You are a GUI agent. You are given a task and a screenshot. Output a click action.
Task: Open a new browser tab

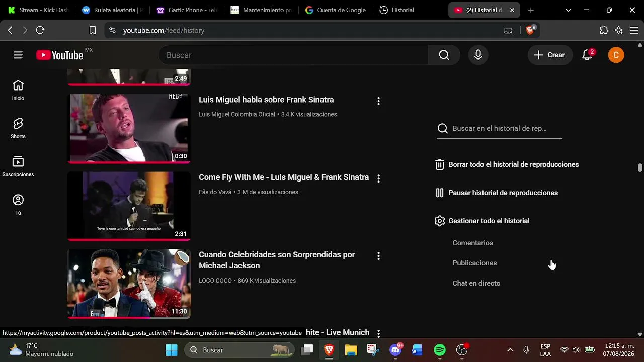pos(531,10)
